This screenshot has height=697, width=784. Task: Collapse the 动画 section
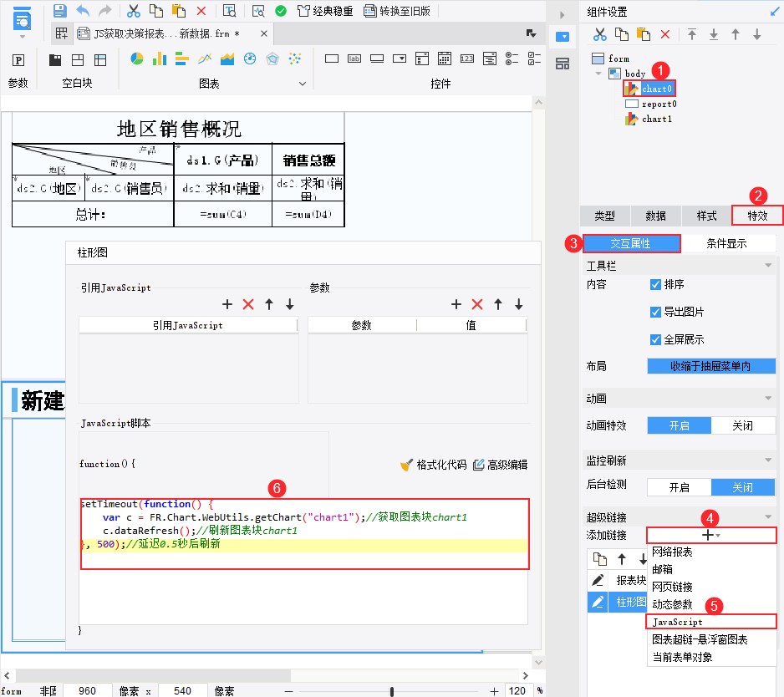pyautogui.click(x=768, y=399)
